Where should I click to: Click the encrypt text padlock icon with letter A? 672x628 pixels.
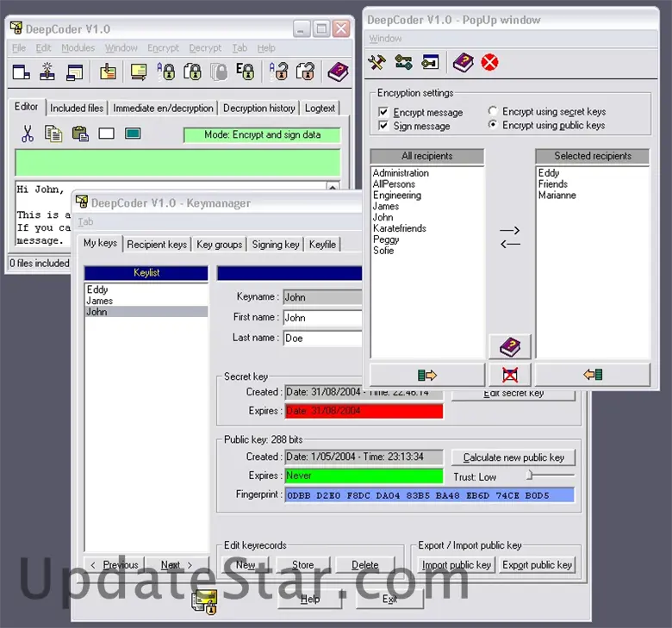pos(166,72)
